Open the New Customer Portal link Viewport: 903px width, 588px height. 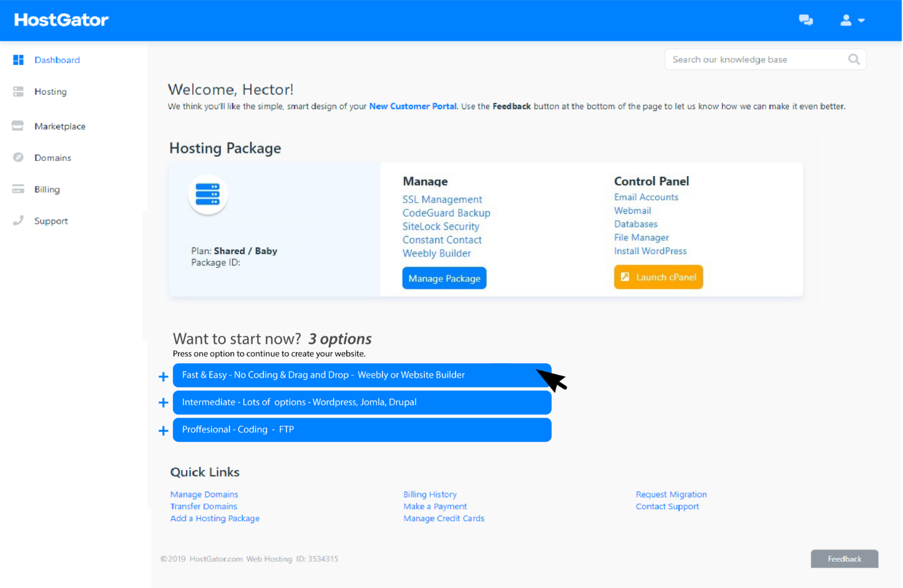pos(412,106)
